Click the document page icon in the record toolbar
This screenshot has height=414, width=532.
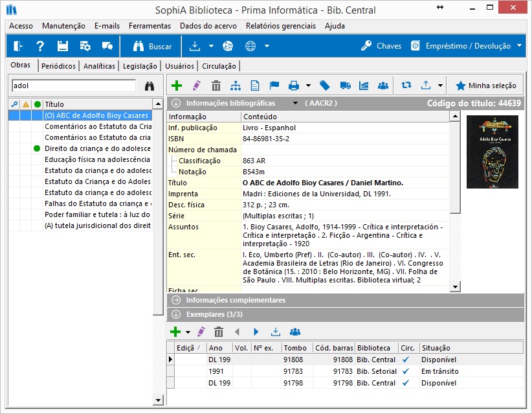pyautogui.click(x=255, y=86)
